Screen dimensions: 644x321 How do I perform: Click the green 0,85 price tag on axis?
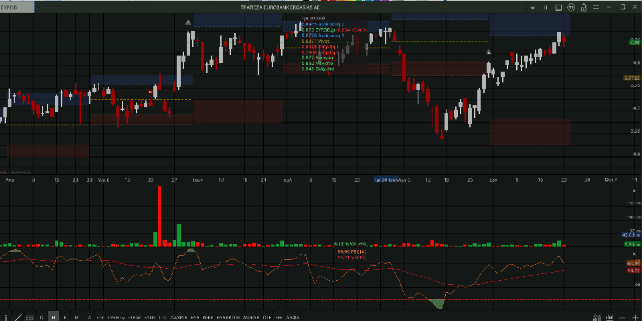pos(633,42)
